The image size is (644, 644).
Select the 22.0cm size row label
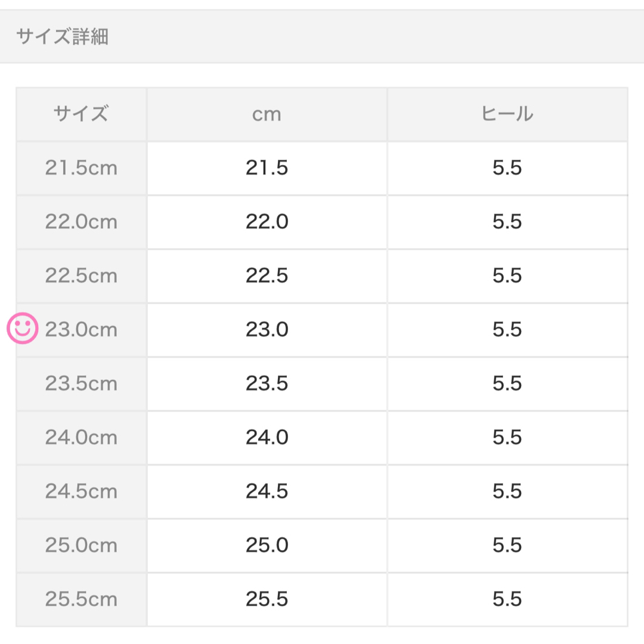tap(81, 222)
